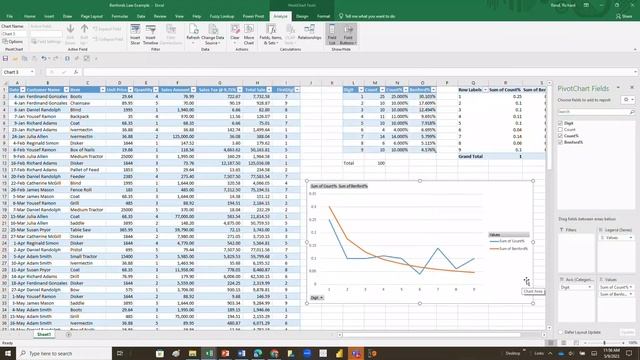Open Excel from the taskbar
Screen dimensions: 640x360
(x=209, y=353)
